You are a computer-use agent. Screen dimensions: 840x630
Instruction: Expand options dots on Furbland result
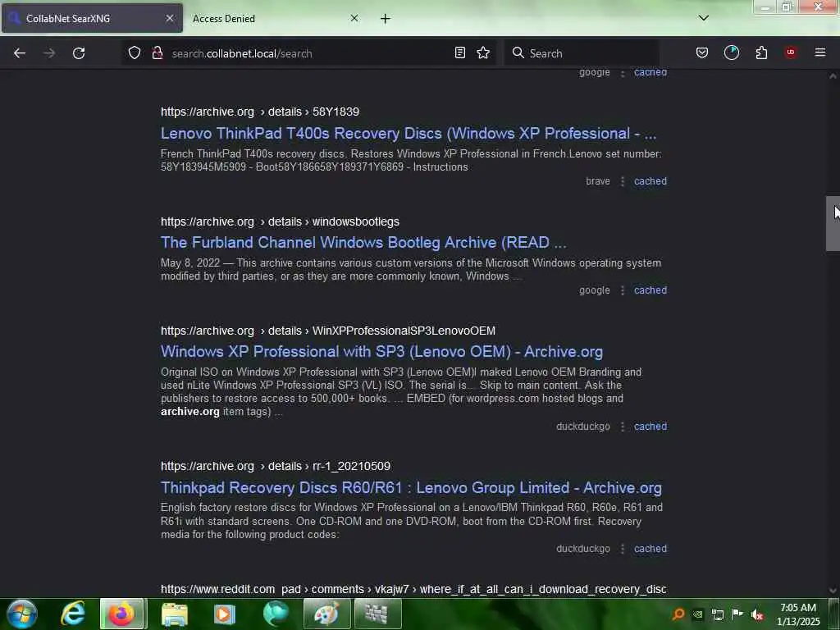622,290
